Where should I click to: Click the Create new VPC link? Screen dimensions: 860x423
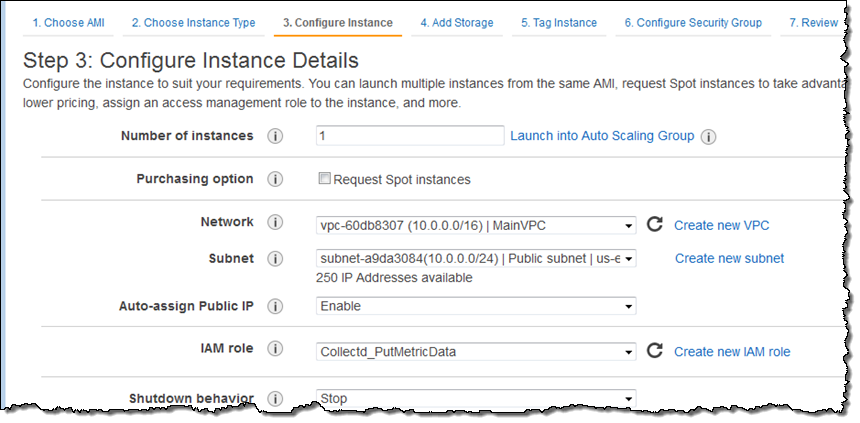[x=721, y=225]
